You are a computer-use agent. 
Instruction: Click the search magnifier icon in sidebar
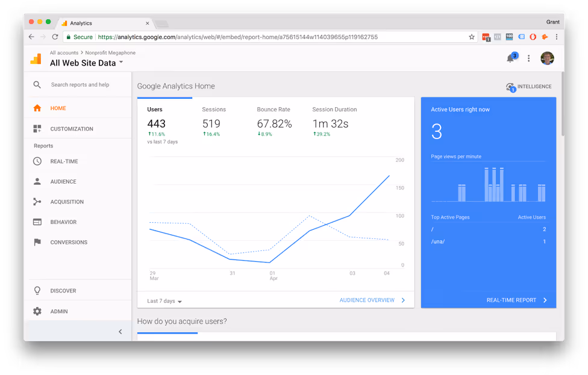click(37, 85)
